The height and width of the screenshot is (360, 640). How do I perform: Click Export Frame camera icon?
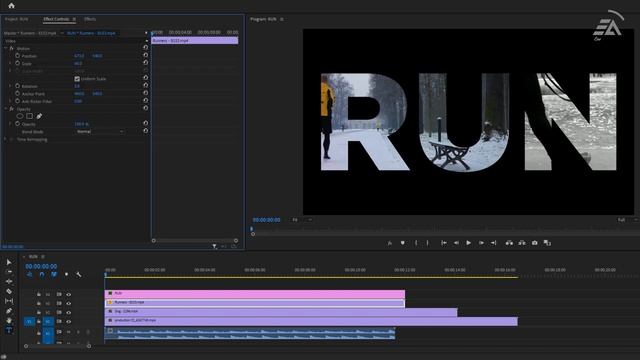click(535, 243)
